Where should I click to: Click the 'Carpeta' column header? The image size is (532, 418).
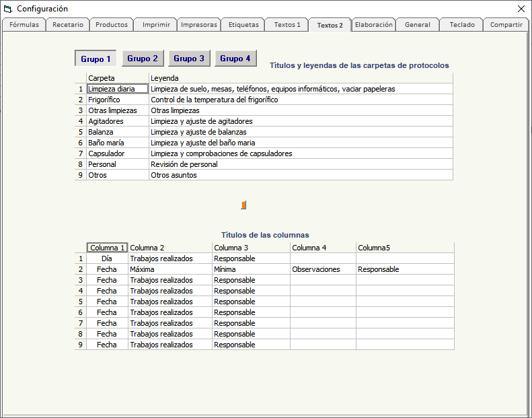click(x=118, y=78)
